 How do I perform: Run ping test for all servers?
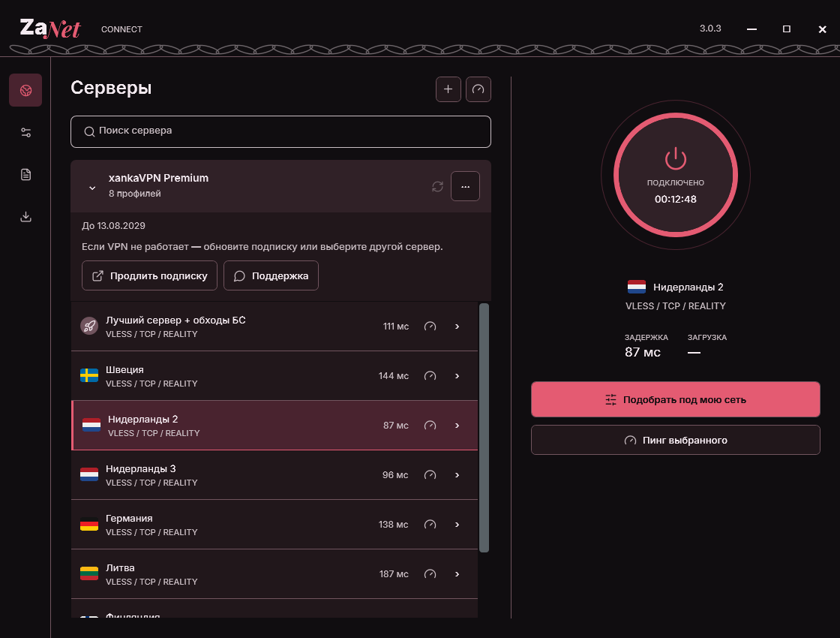(x=478, y=89)
